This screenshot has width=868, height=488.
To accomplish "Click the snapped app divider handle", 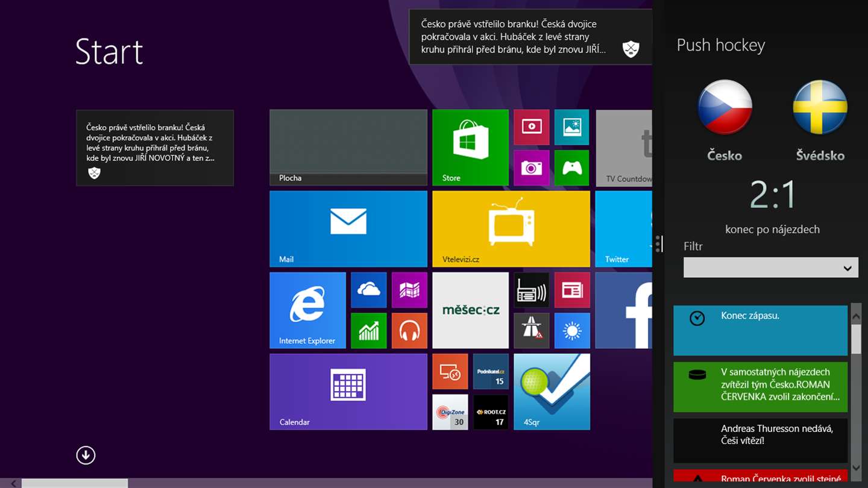I will (x=658, y=244).
